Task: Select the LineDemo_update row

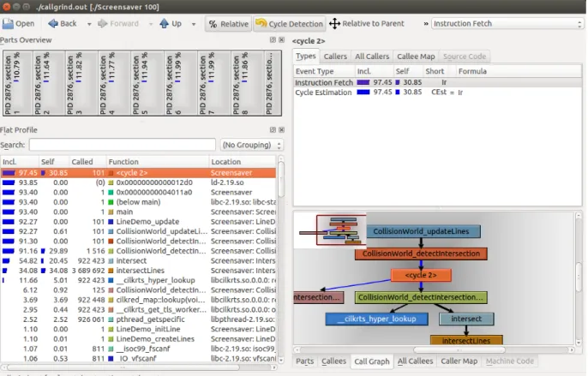Action: tap(138, 222)
